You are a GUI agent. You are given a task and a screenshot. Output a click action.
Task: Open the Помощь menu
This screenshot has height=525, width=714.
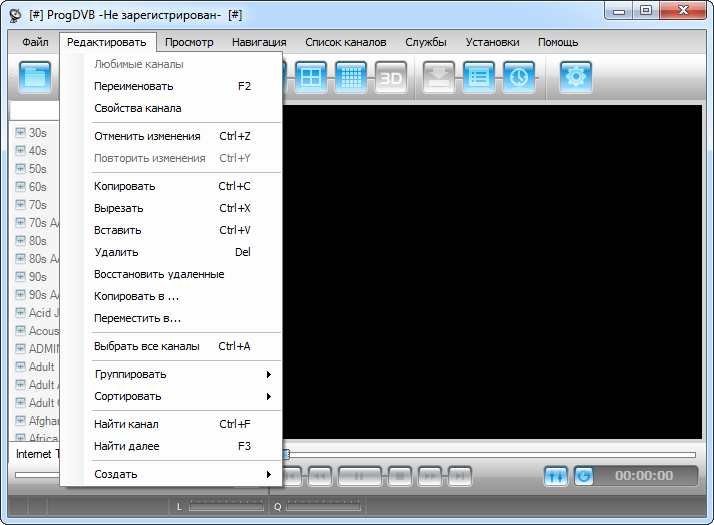click(x=558, y=42)
